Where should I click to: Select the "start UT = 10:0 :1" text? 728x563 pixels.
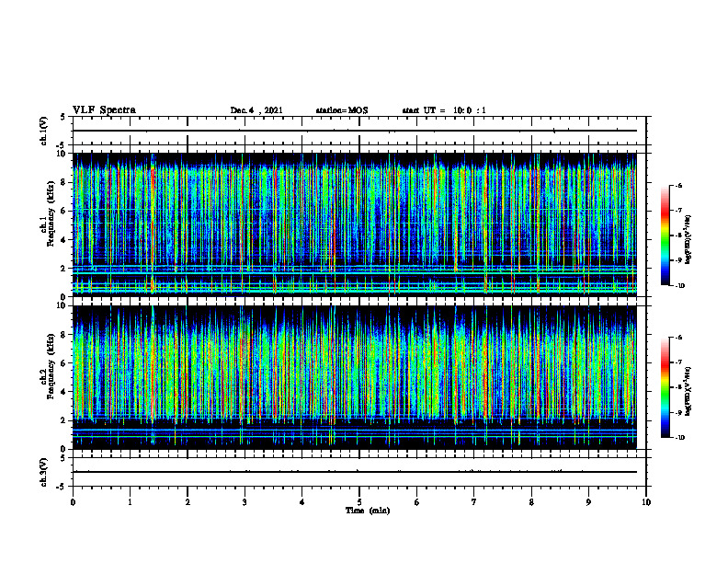444,110
